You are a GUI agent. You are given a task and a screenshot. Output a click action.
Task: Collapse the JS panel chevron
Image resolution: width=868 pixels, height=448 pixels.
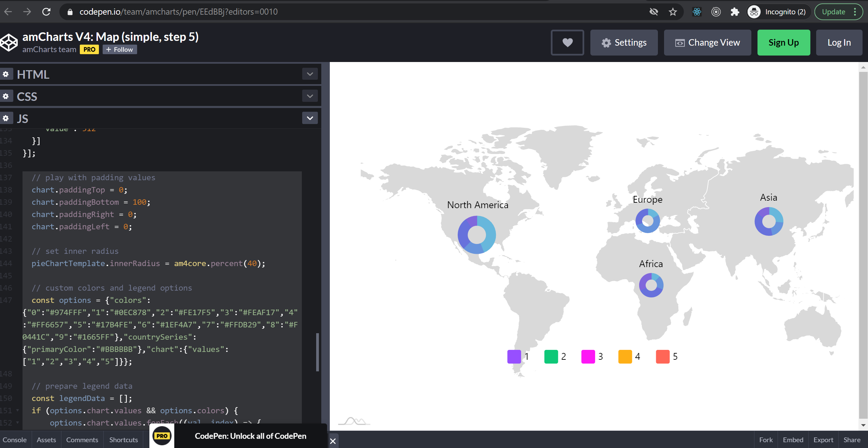(310, 118)
